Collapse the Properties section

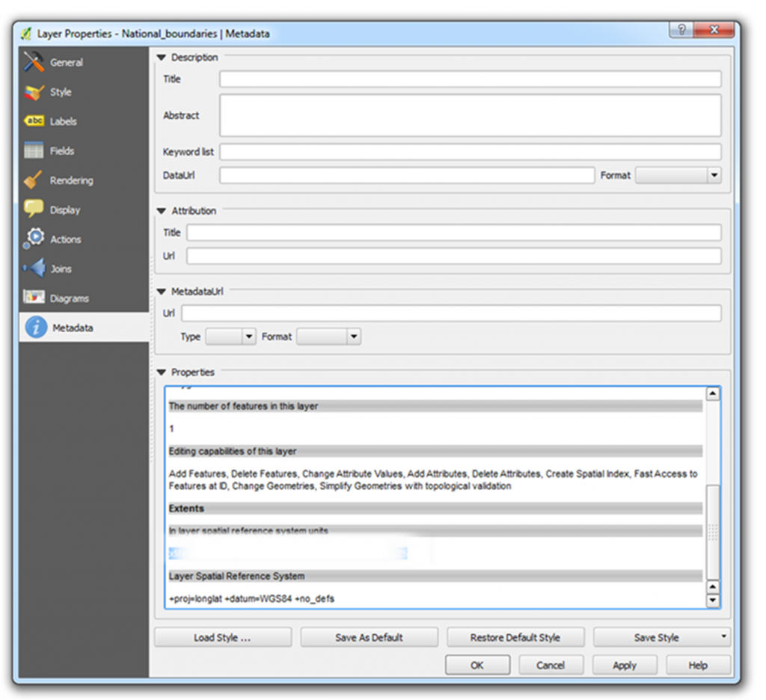click(x=162, y=372)
